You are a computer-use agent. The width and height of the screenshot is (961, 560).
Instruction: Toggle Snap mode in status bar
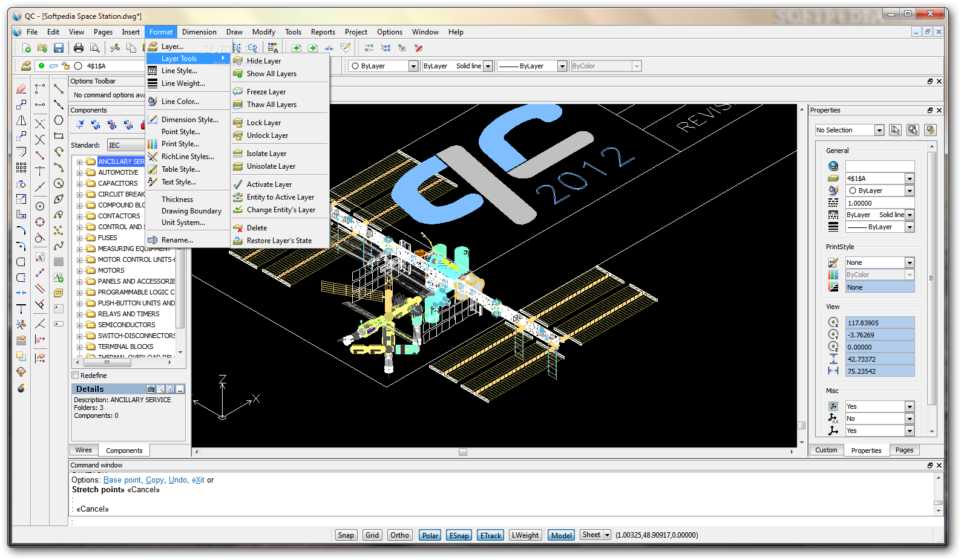(x=346, y=535)
